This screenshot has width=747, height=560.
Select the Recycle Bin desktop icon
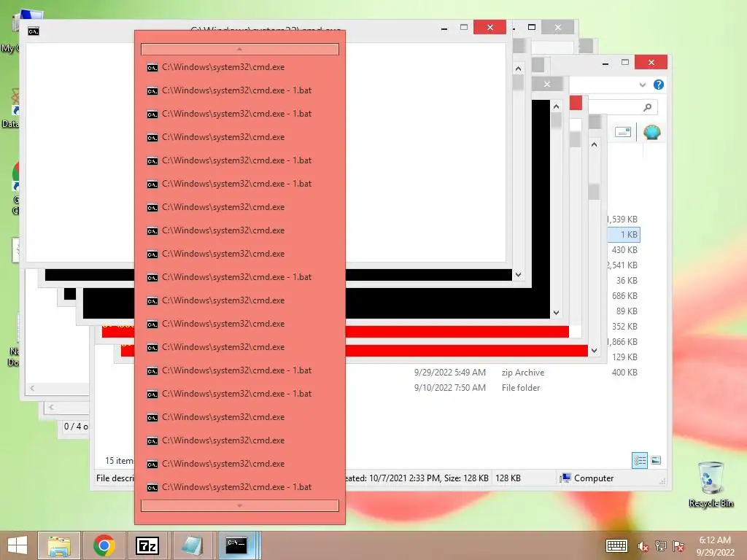pos(711,484)
